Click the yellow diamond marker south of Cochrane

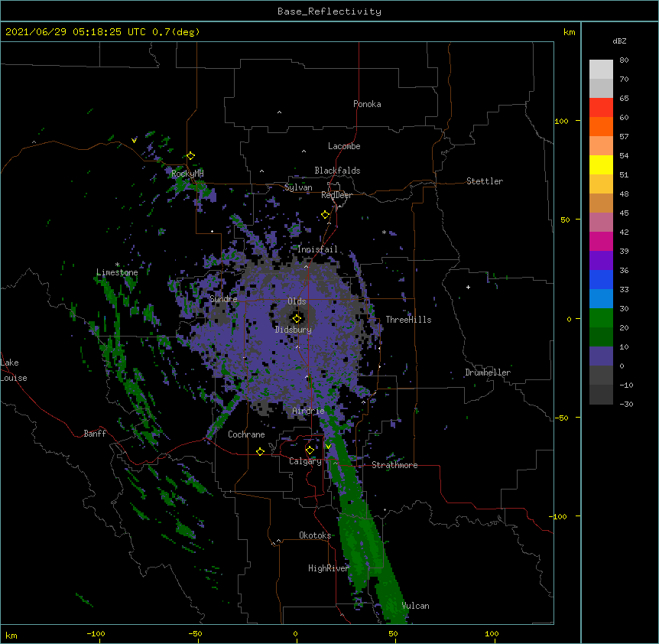[x=260, y=451]
